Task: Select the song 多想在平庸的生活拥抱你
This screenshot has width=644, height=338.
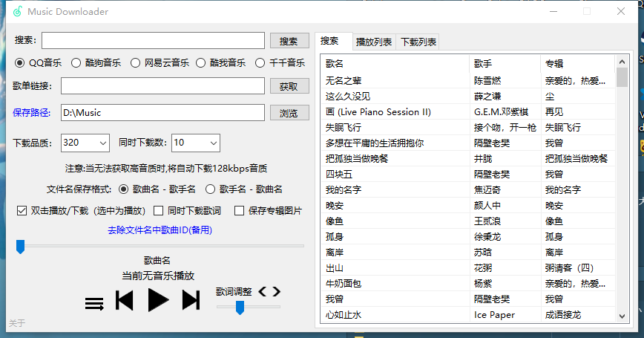Action: pyautogui.click(x=375, y=143)
